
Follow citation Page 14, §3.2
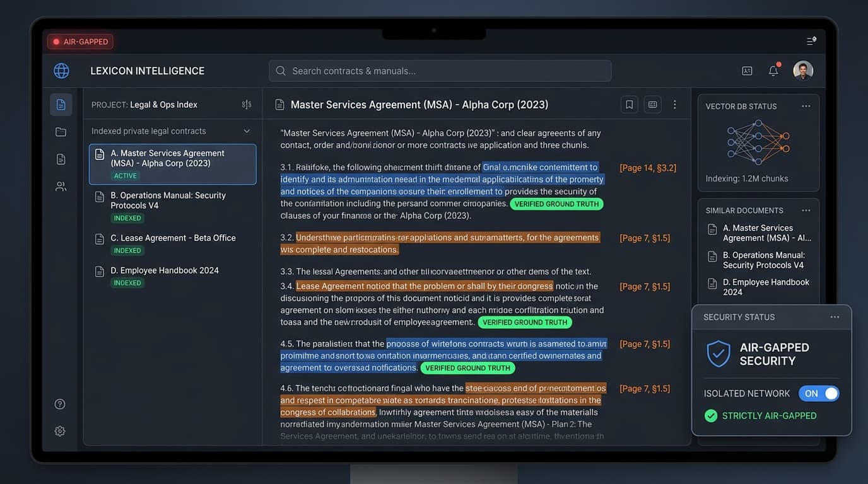tap(648, 168)
